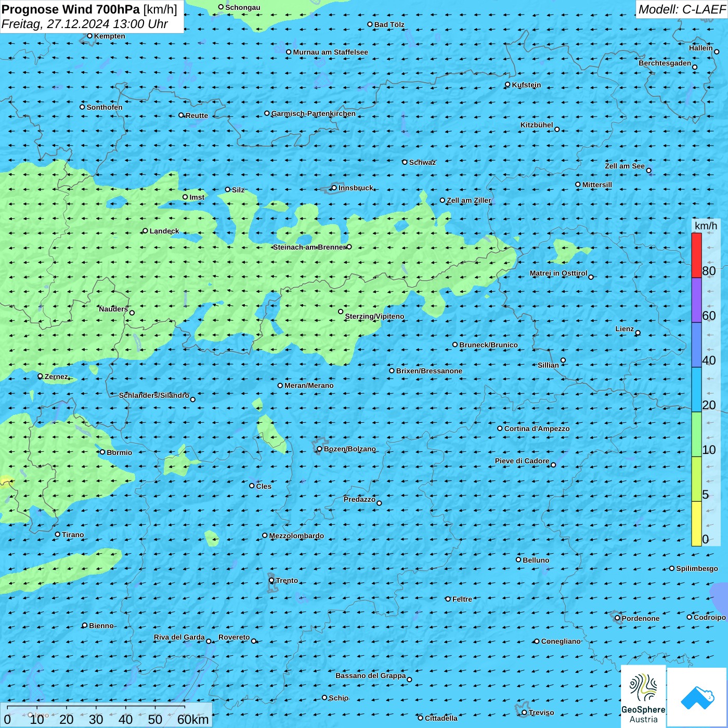Click the Trento city marker
The image size is (728, 728).
pyautogui.click(x=271, y=580)
